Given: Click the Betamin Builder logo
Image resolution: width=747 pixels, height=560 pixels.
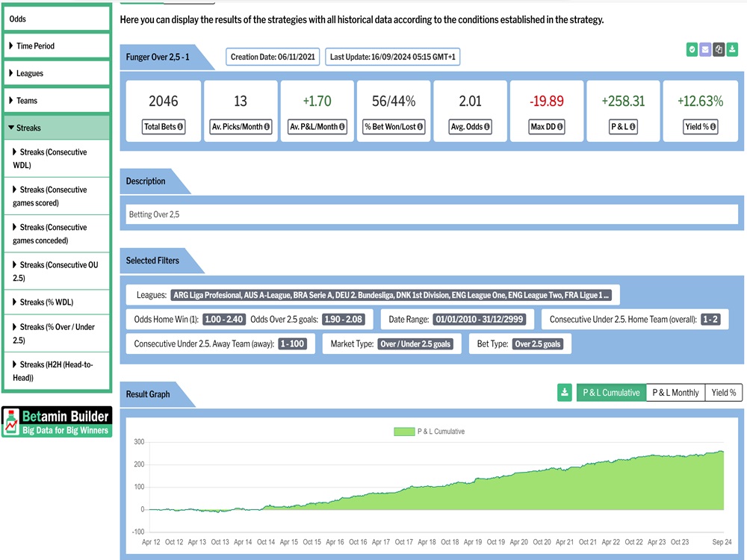Looking at the screenshot, I should (x=57, y=422).
